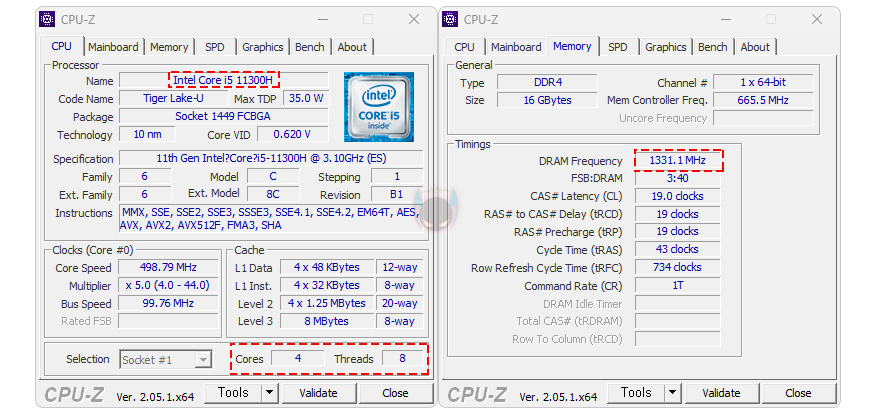Close left CPU-Z window with X
The height and width of the screenshot is (413, 880).
coord(414,19)
